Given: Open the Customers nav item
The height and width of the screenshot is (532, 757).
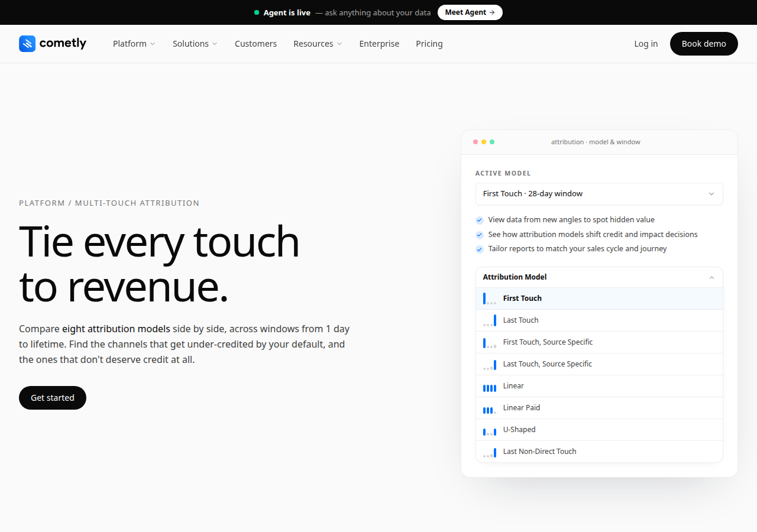Looking at the screenshot, I should [x=255, y=44].
